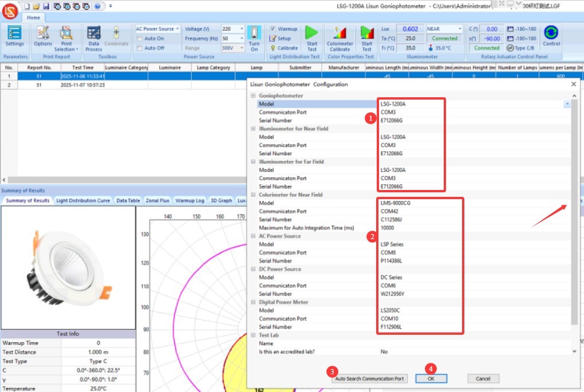Click the Print Selection icon
The width and height of the screenshot is (584, 392).
pos(66,33)
